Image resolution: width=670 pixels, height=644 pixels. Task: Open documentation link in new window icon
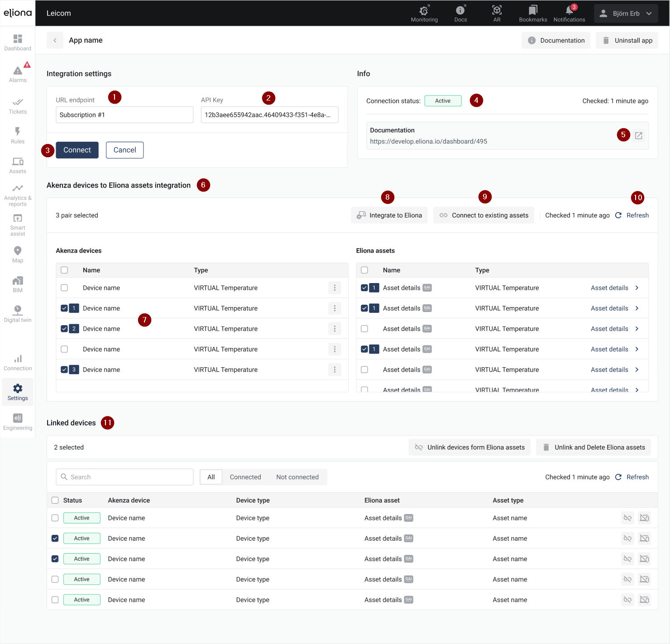(x=638, y=136)
